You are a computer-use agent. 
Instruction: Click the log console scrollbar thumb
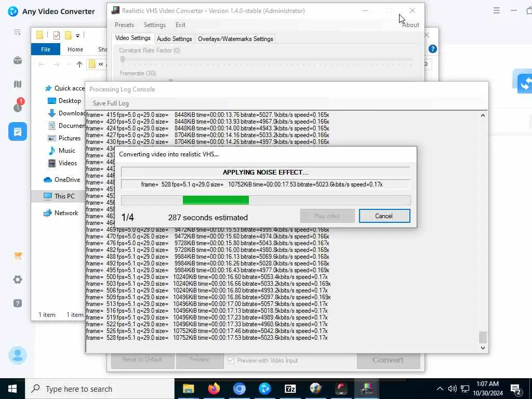(483, 337)
